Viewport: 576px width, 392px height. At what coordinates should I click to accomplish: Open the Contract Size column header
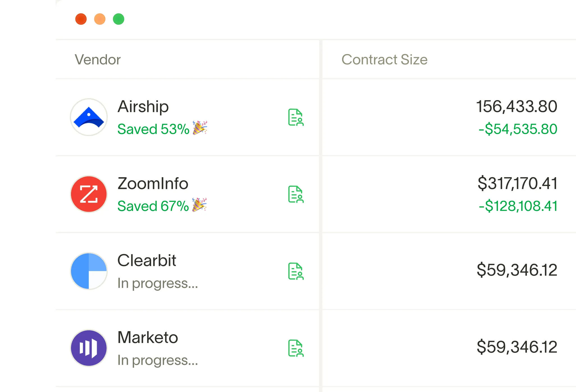click(x=385, y=59)
